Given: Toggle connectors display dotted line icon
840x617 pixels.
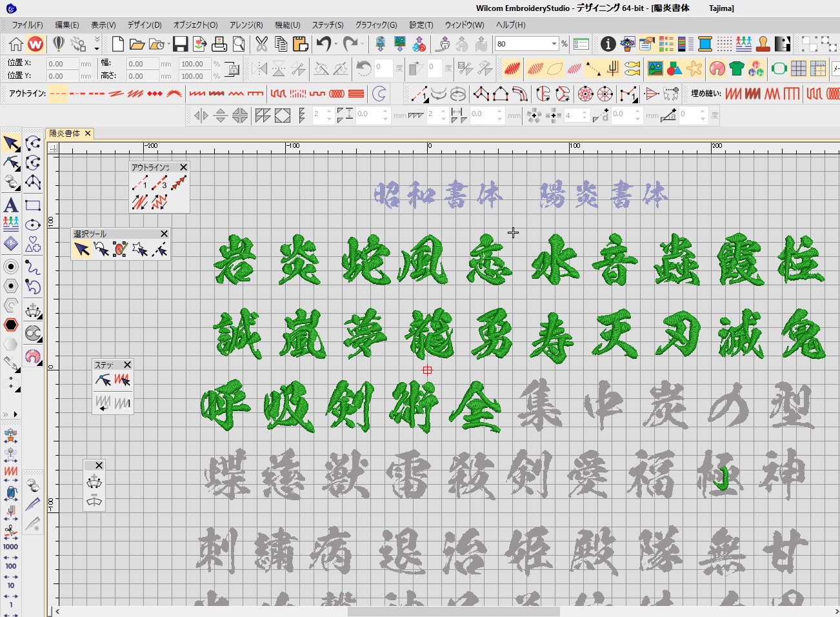Looking at the screenshot, I should tap(594, 68).
